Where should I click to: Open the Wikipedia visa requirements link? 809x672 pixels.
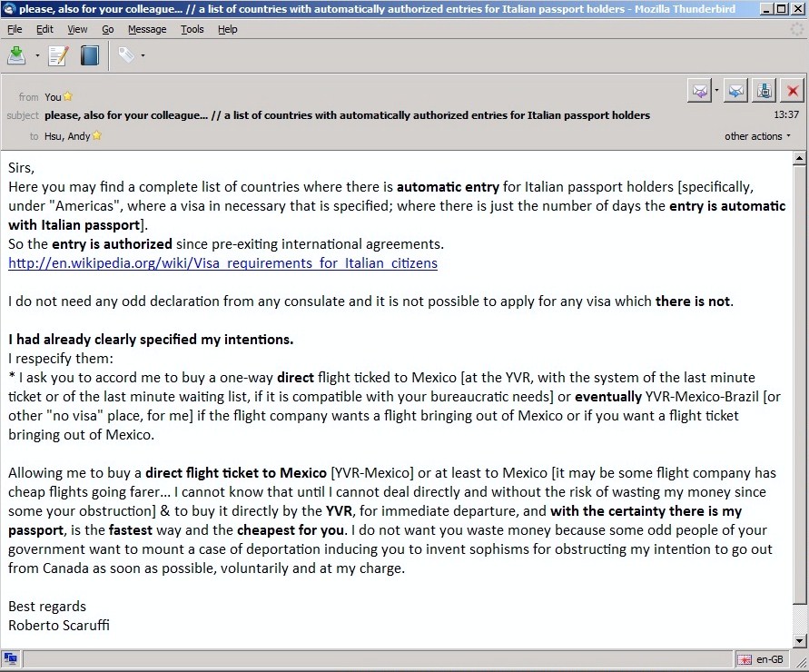[222, 263]
